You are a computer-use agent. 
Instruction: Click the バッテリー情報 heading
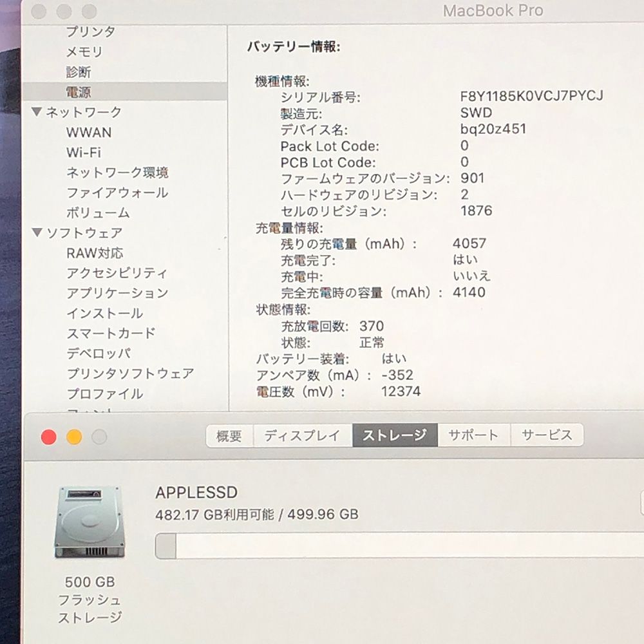pos(294,46)
